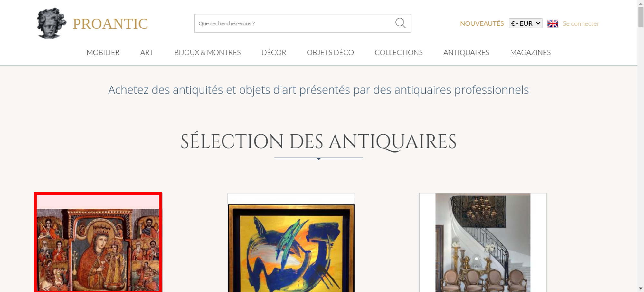Click the PROANTIC brand name text
644x292 pixels.
pos(110,24)
